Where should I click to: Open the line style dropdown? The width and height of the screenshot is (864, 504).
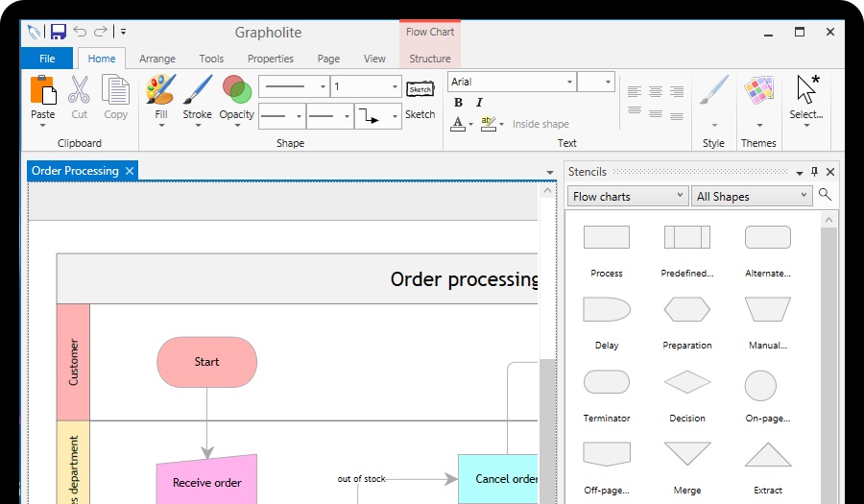294,86
